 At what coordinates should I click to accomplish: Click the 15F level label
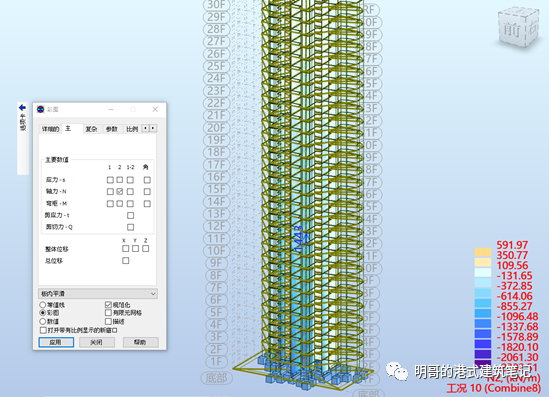click(x=216, y=189)
